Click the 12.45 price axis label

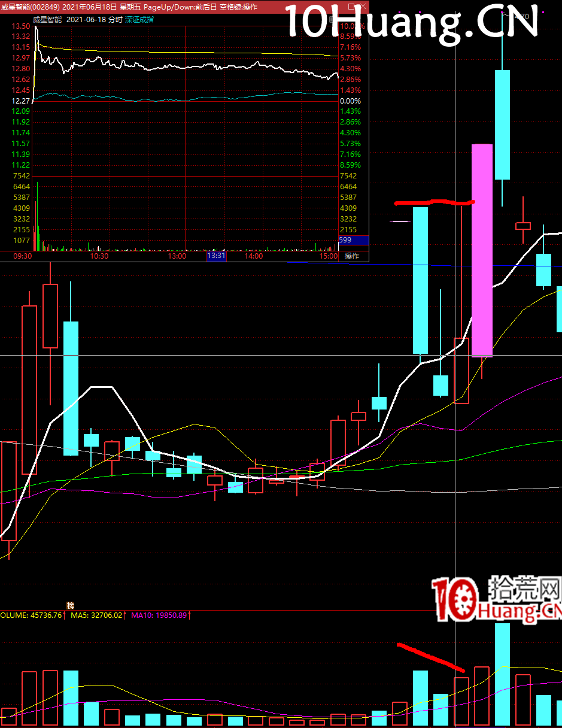[x=21, y=90]
